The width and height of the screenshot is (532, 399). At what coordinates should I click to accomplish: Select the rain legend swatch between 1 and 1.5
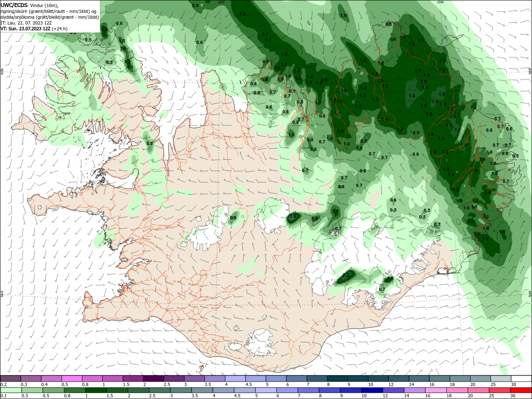(x=96, y=390)
